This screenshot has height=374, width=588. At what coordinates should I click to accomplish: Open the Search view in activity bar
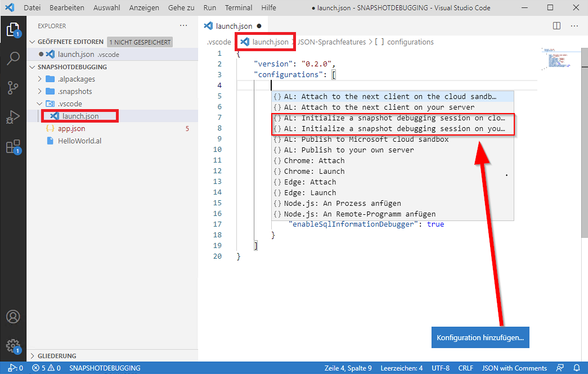[x=13, y=58]
